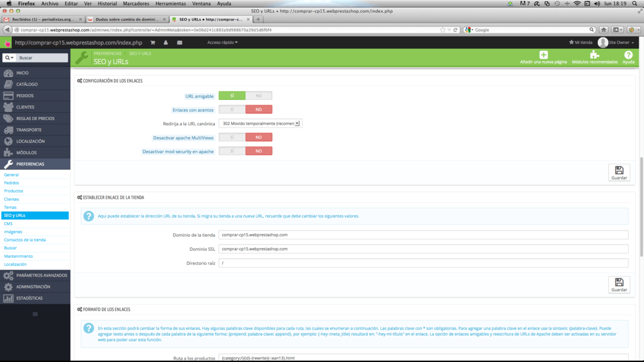
Task: Open the shopping cart icon in header
Action: tap(153, 42)
